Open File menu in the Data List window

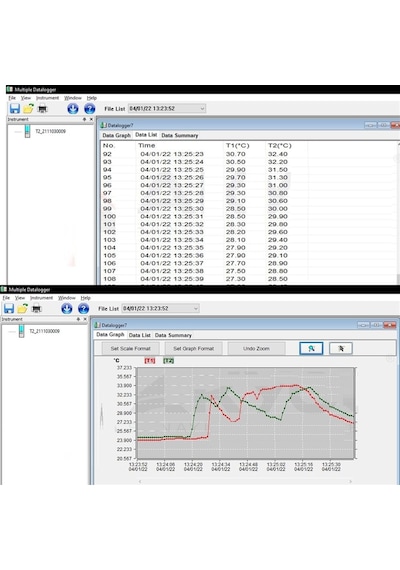coord(12,98)
